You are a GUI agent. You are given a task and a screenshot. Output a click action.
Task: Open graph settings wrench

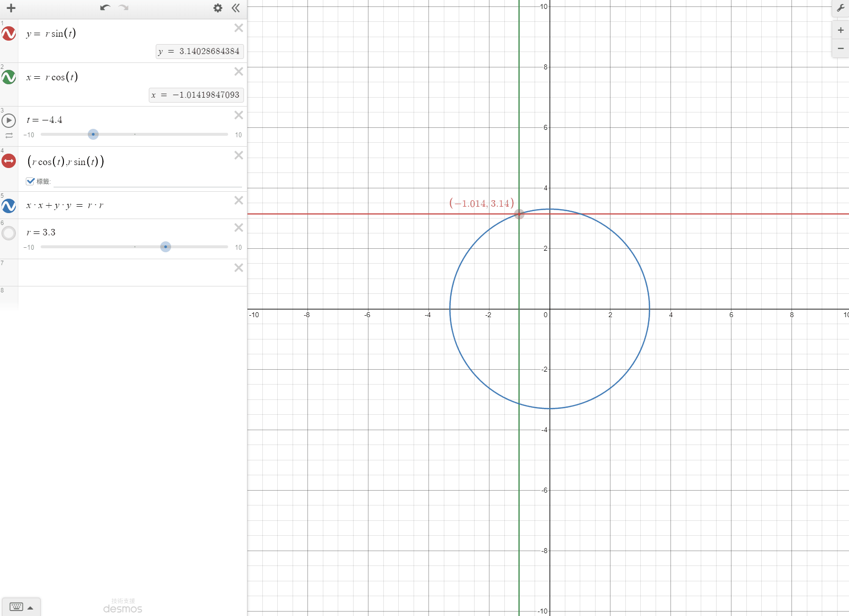point(841,8)
